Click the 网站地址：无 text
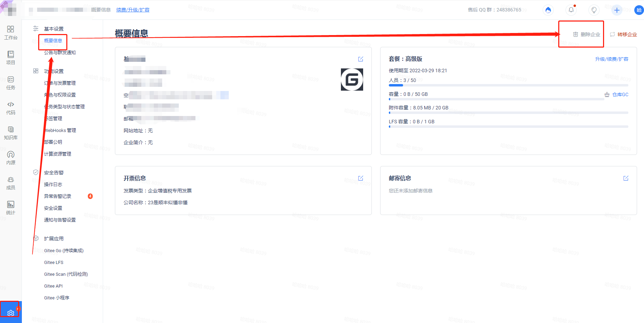This screenshot has width=644, height=323. (x=138, y=131)
